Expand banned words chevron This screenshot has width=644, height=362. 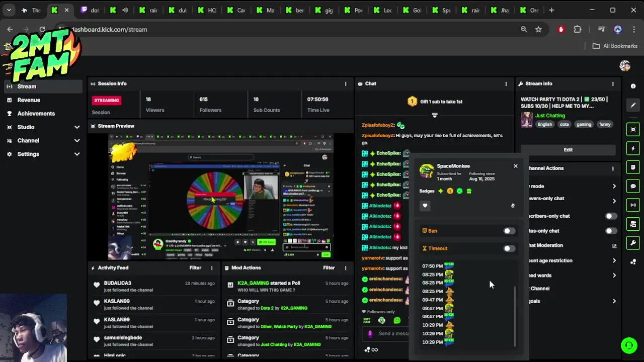point(614,276)
